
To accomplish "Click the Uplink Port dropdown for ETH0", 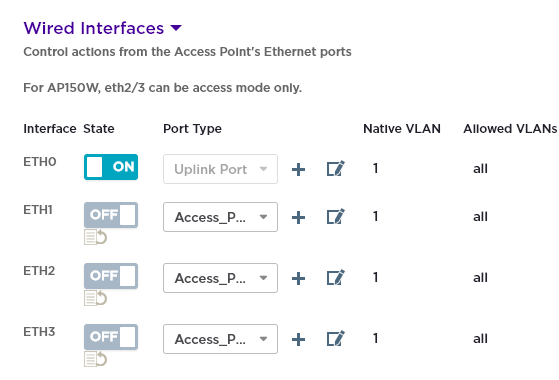I will 220,169.
